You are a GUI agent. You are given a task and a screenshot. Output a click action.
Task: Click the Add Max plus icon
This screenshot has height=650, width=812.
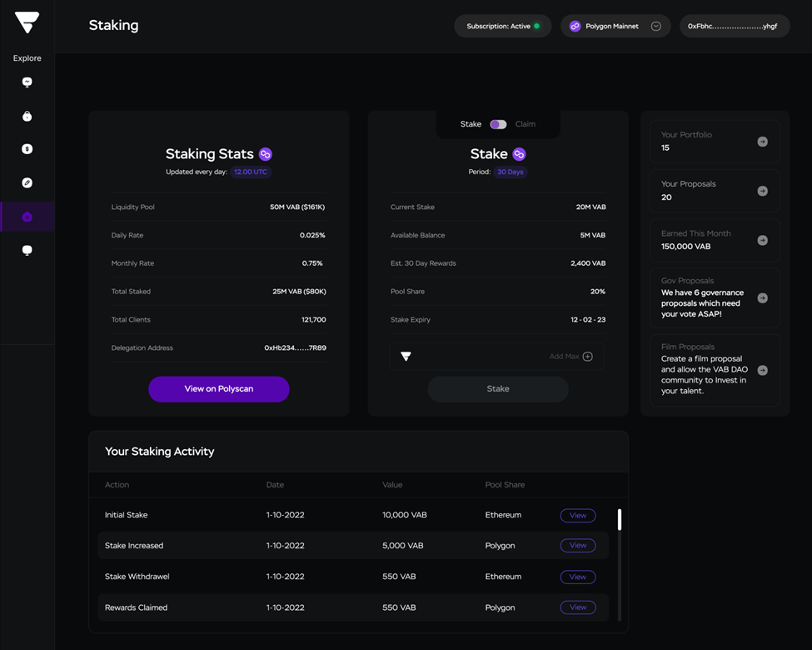pos(587,357)
